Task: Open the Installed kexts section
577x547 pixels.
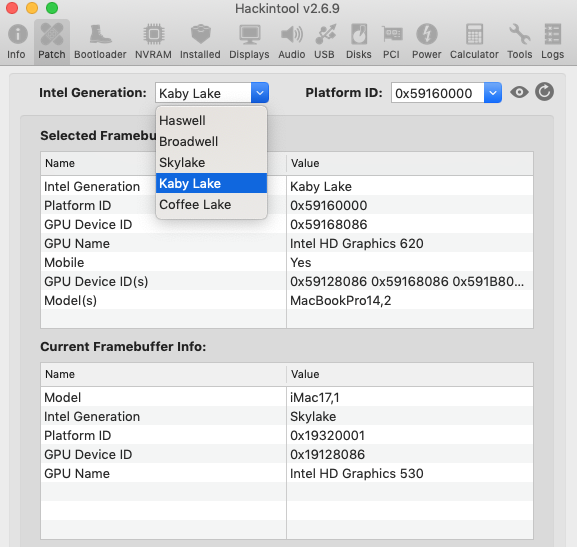Action: click(200, 42)
